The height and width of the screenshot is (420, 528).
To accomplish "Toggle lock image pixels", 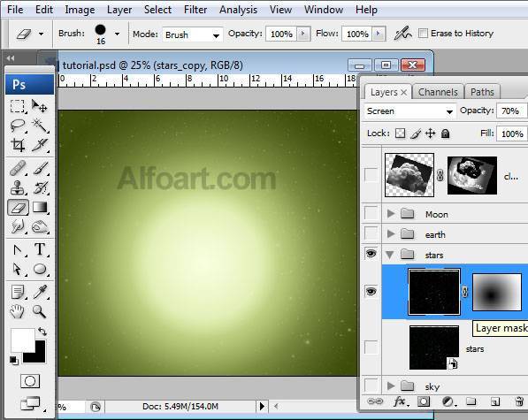I will tap(416, 134).
